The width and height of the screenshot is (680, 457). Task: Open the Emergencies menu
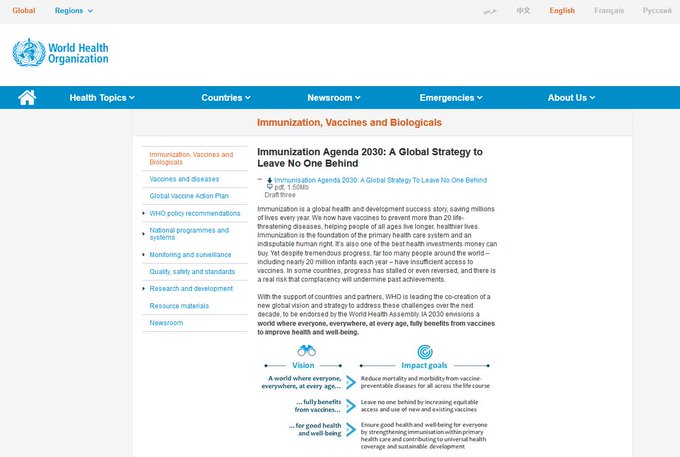(x=451, y=98)
